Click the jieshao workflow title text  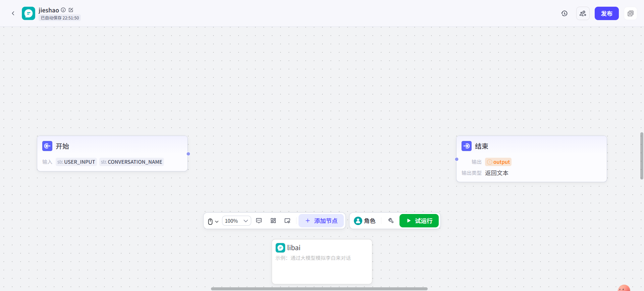coord(49,10)
